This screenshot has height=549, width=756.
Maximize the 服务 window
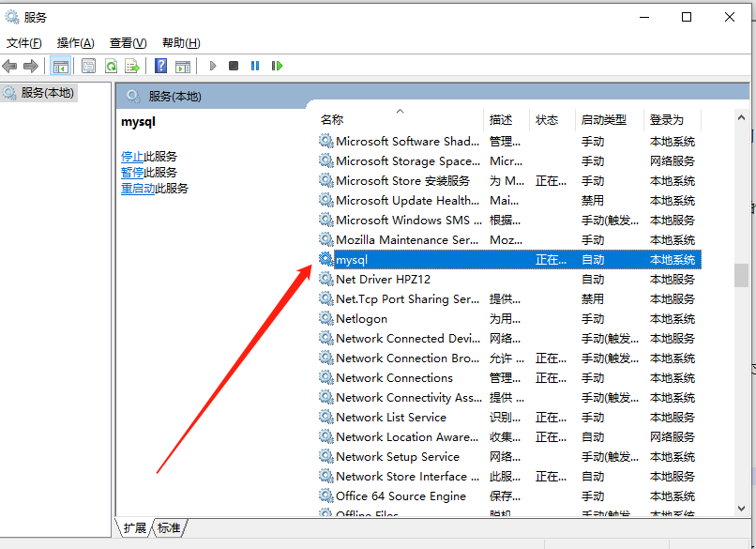click(687, 17)
